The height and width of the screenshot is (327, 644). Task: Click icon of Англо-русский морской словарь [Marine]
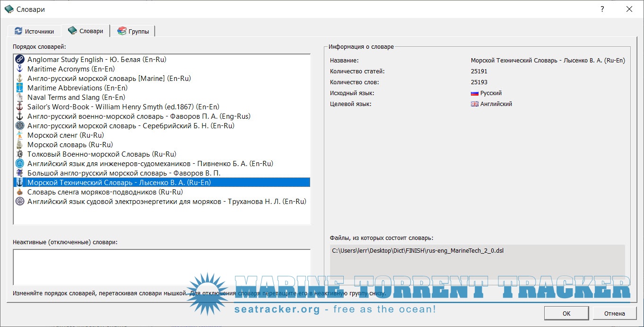[19, 79]
